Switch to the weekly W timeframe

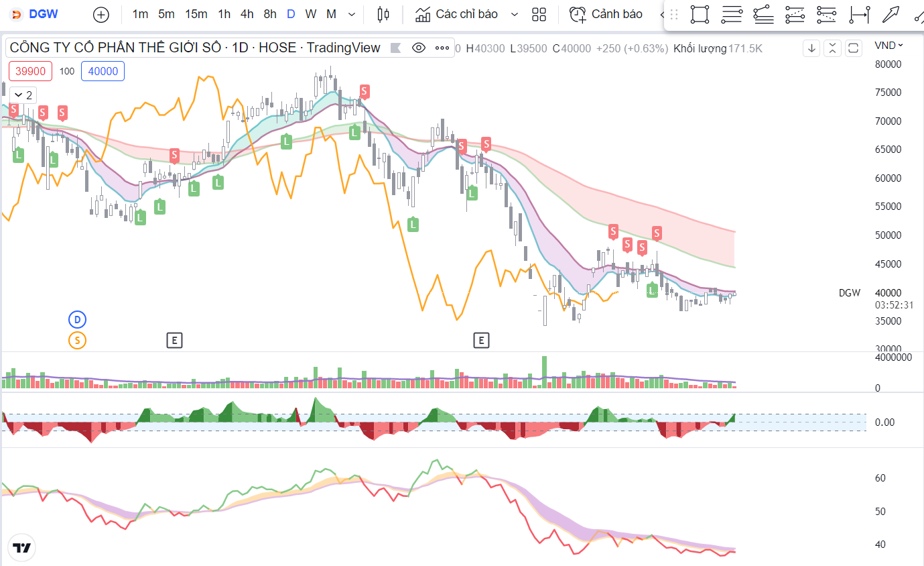[311, 14]
